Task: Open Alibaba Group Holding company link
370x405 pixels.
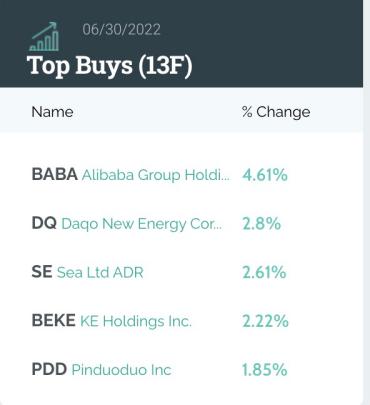Action: pyautogui.click(x=156, y=175)
